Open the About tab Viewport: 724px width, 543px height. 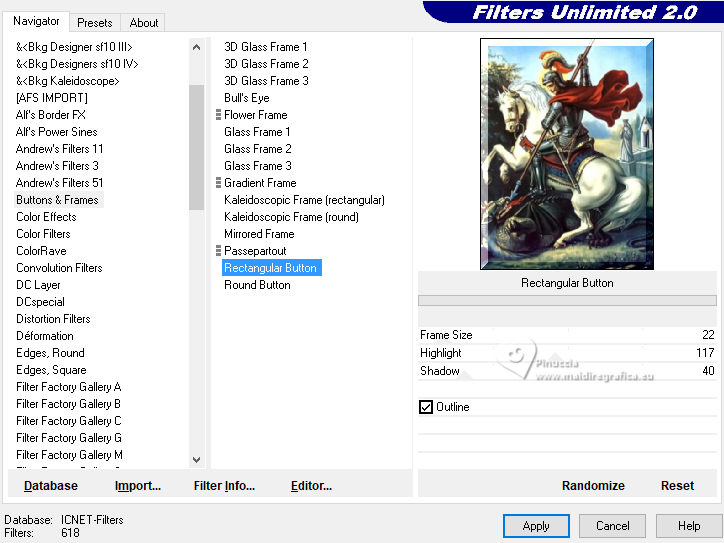click(x=144, y=23)
